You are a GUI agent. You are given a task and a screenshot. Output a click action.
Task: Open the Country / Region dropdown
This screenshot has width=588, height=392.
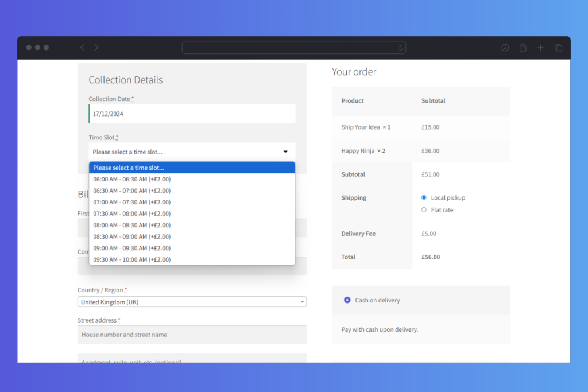tap(192, 301)
